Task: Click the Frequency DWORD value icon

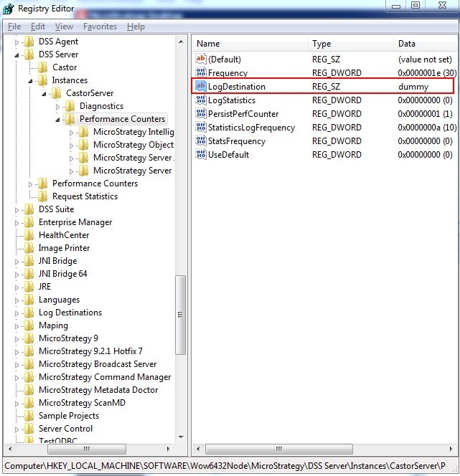Action: coord(201,73)
